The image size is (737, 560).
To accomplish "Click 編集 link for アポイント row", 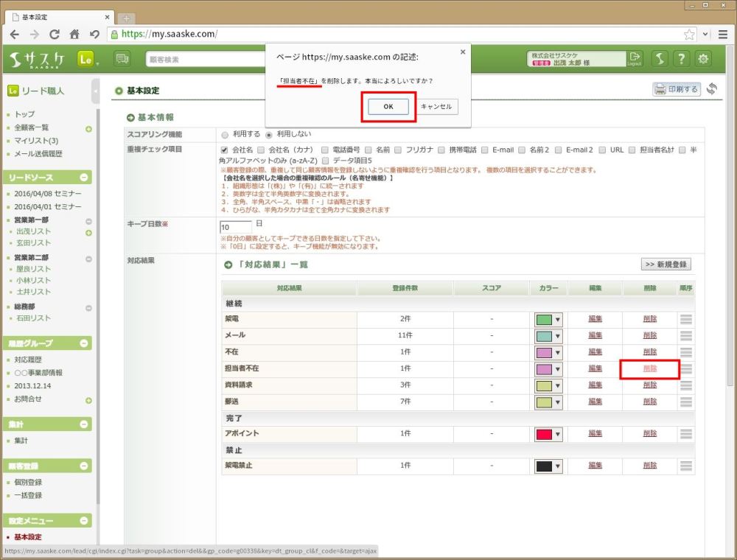I will point(595,433).
